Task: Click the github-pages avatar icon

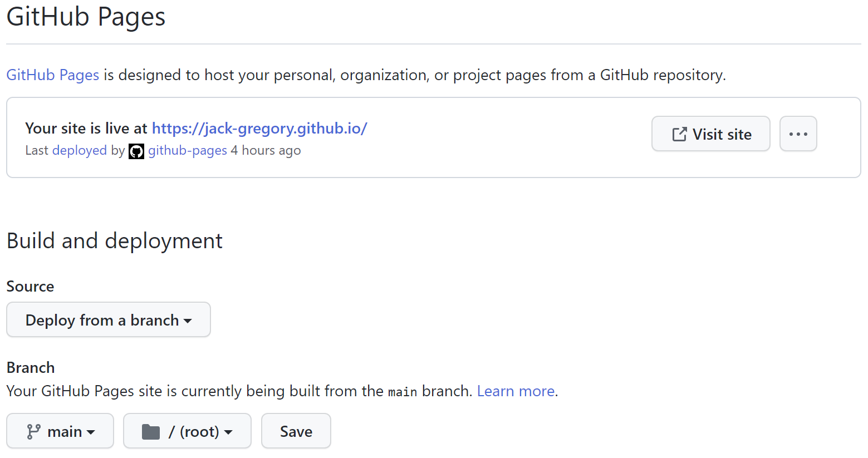Action: (136, 151)
